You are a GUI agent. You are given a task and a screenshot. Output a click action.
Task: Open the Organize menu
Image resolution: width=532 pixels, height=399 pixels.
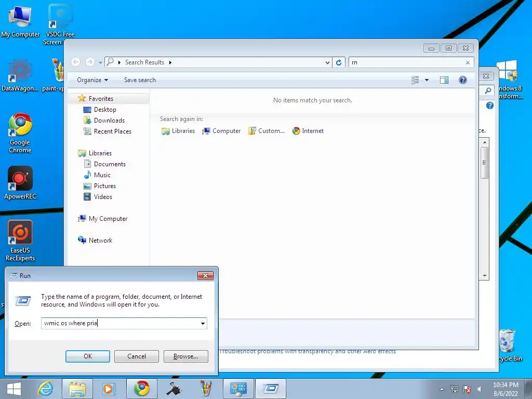(x=92, y=80)
